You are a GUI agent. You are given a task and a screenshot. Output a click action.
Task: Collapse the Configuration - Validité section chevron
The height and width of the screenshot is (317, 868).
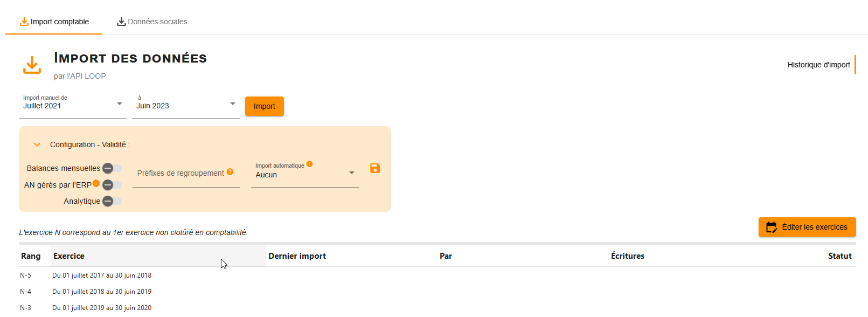37,144
